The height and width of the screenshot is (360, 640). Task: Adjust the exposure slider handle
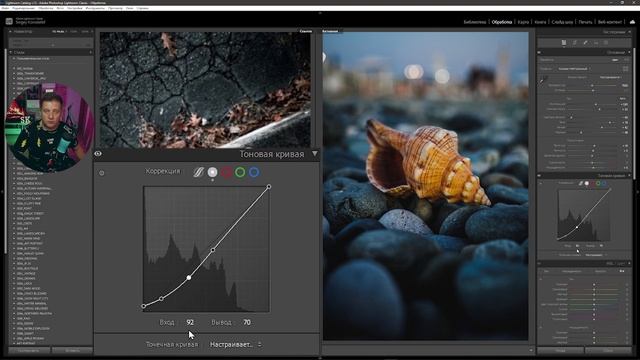pos(596,104)
